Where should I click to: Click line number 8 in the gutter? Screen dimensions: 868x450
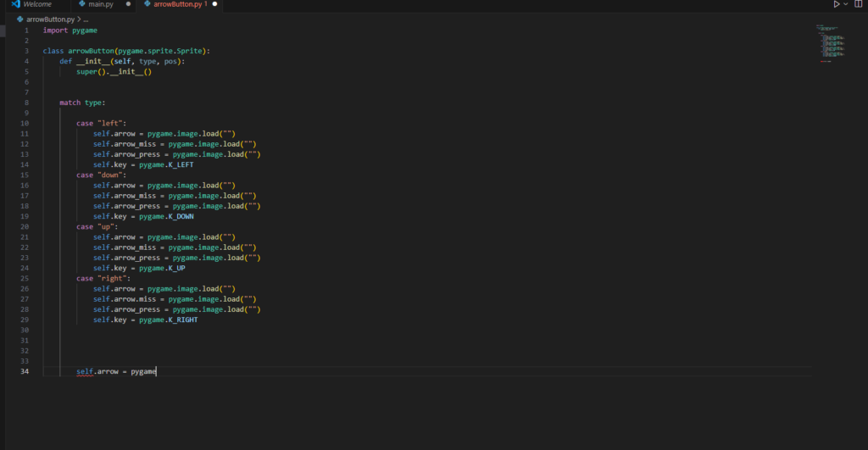(x=25, y=103)
